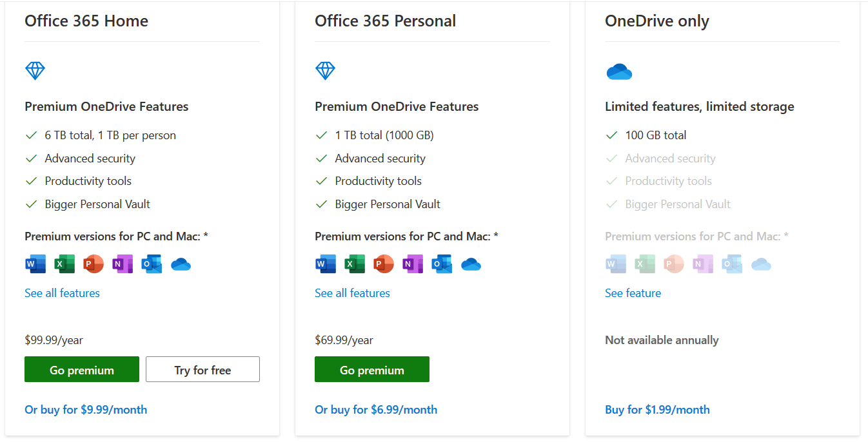Open See all features link under Office 365 Home
Viewport: 868px width, 442px height.
click(62, 293)
